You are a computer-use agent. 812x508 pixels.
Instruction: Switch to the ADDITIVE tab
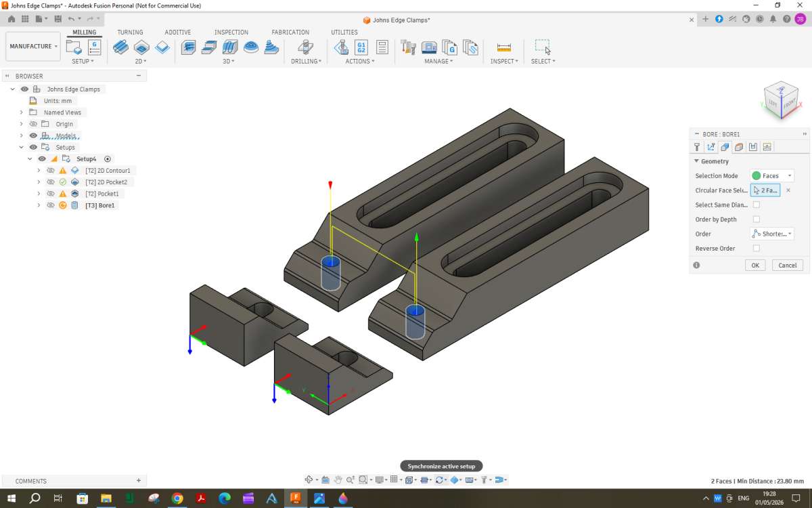[x=178, y=33]
